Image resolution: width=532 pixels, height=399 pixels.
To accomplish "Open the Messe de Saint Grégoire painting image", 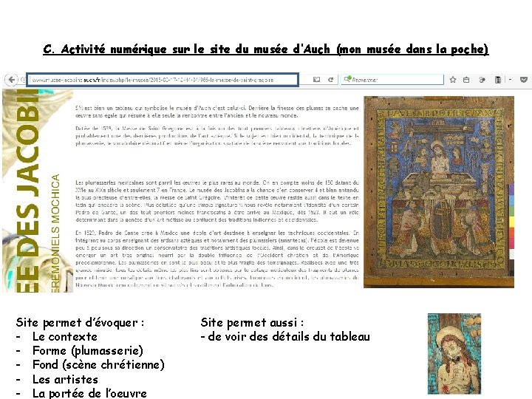I will (x=439, y=192).
